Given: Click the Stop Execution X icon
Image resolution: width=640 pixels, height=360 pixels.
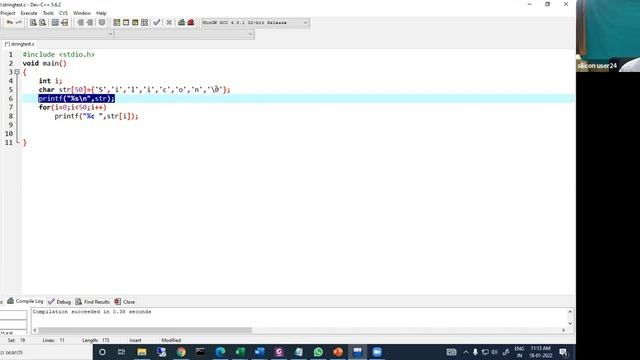Looking at the screenshot, I should coord(169,22).
